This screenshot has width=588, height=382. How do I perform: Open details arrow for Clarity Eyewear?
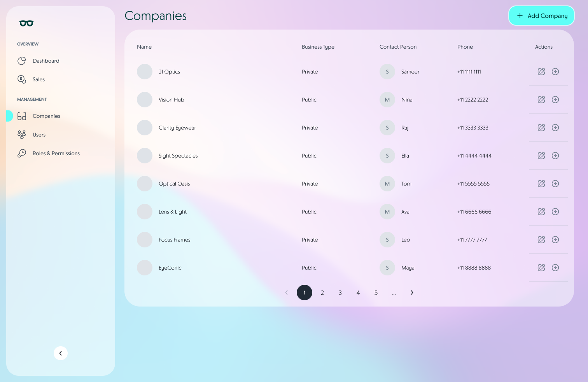[x=555, y=128]
